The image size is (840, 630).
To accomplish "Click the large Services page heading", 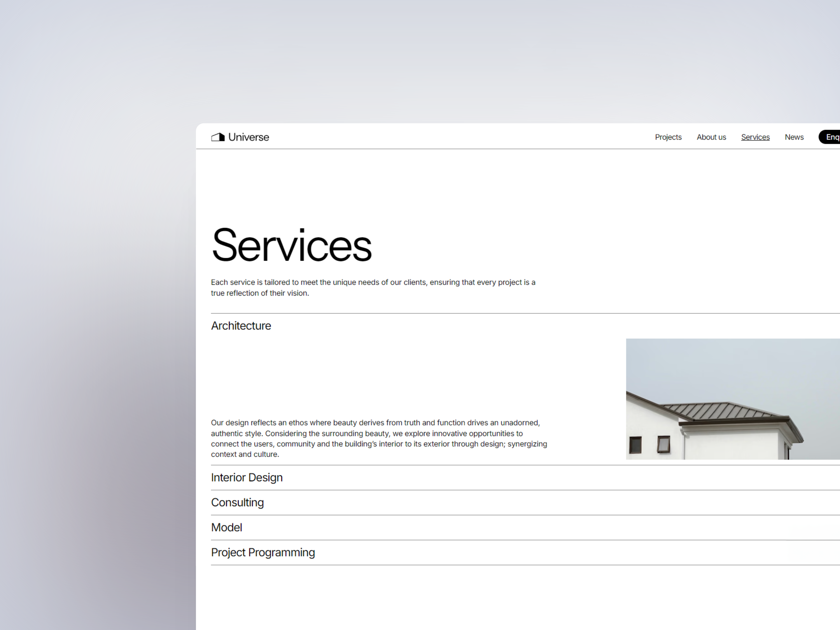I will click(x=292, y=245).
